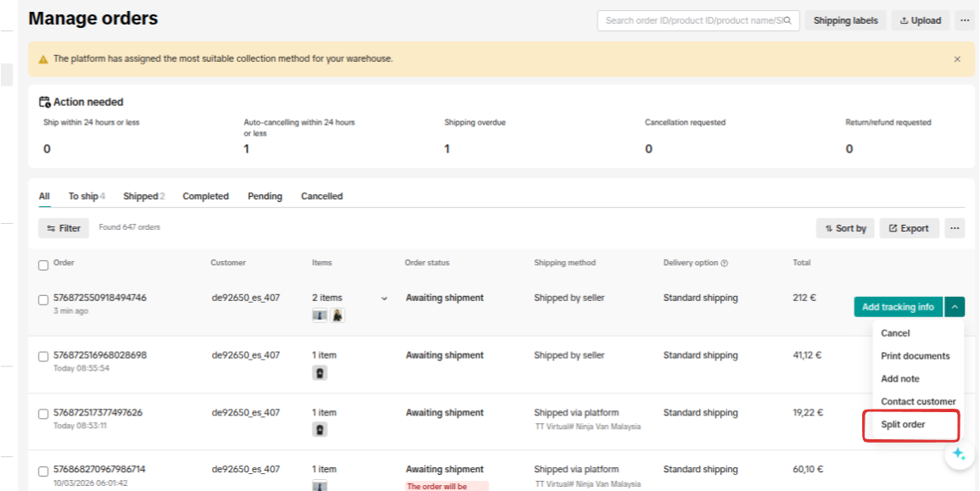The width and height of the screenshot is (980, 491).
Task: Switch to the Shipped tab
Action: [x=143, y=196]
